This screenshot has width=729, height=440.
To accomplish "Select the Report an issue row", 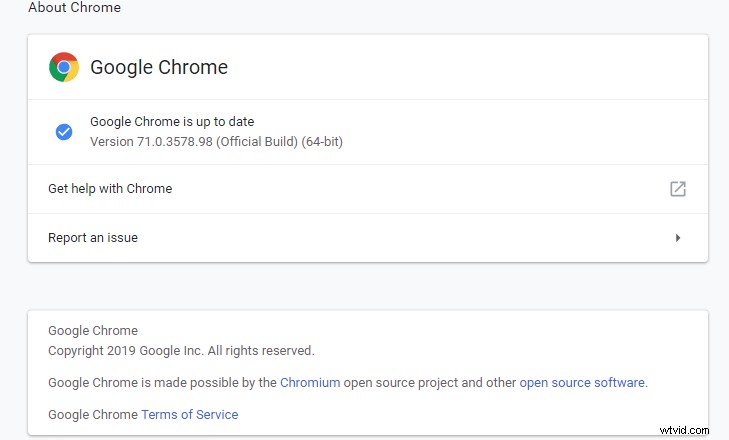I will (x=368, y=238).
